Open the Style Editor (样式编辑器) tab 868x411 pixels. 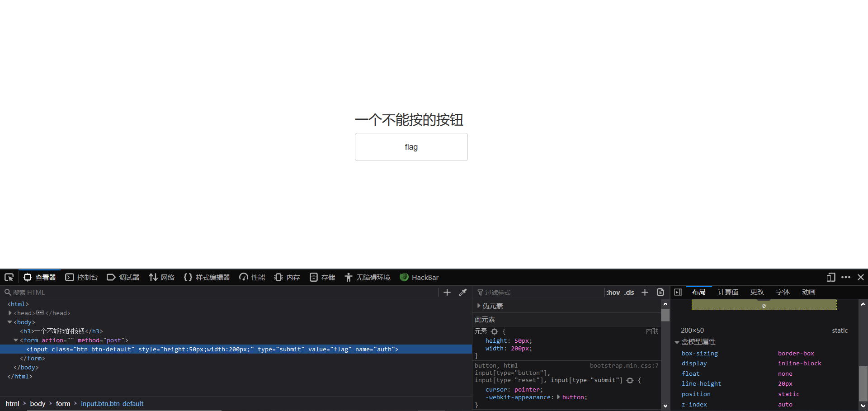207,277
